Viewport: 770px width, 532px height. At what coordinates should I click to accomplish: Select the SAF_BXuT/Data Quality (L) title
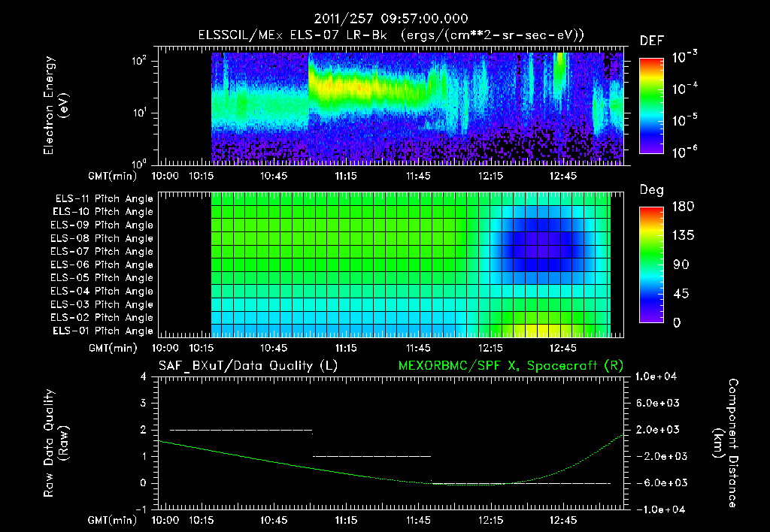pos(248,366)
